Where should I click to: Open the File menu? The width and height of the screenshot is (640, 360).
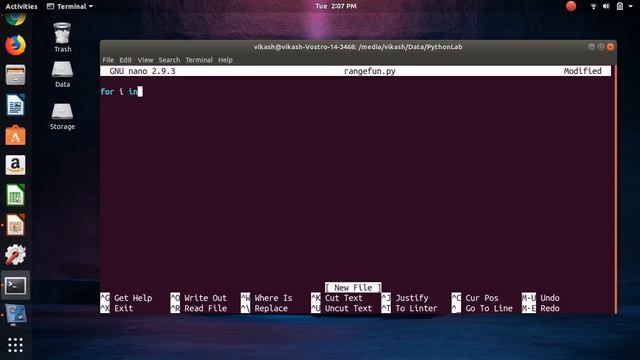point(108,60)
